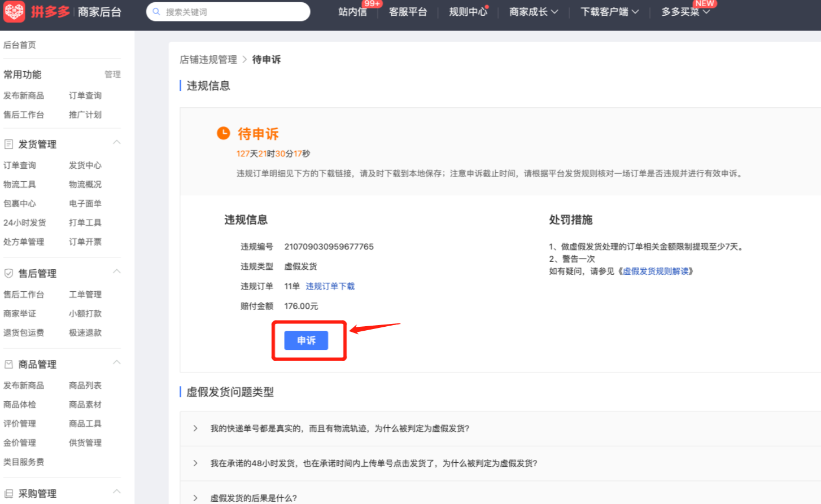This screenshot has height=504, width=821.
Task: Open the 商家成长 dropdown
Action: (x=533, y=11)
